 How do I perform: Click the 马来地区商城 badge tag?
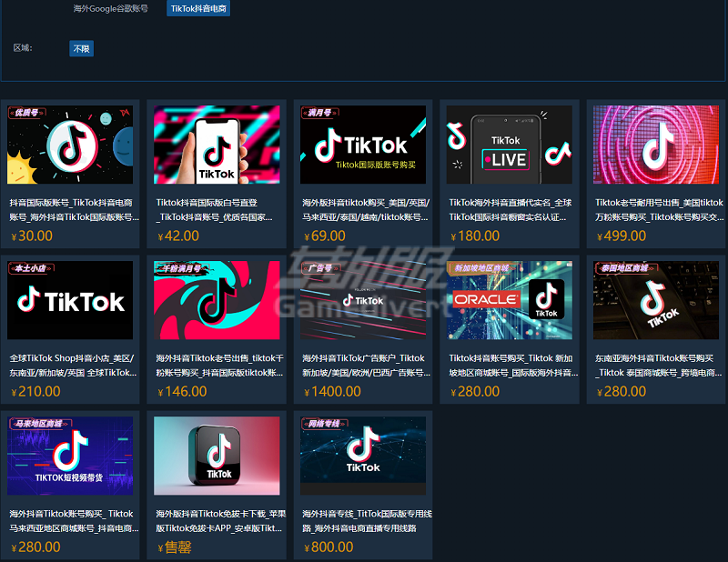point(39,423)
